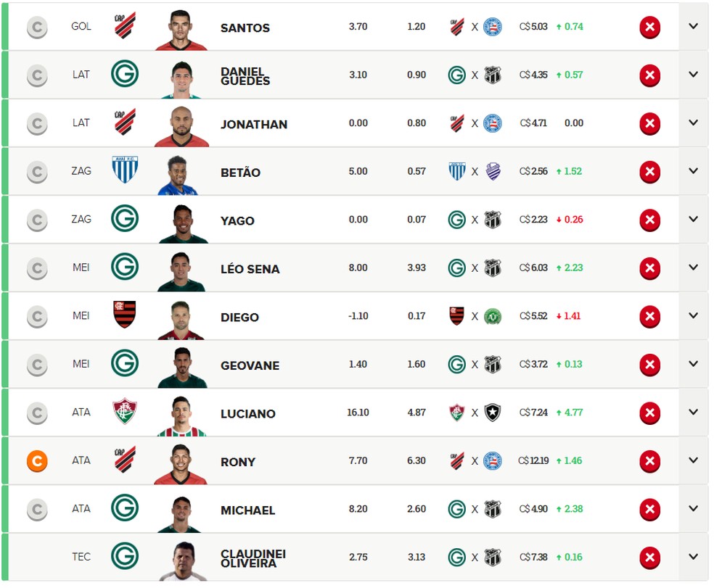Click the Geovane player name
The height and width of the screenshot is (588, 714).
[x=250, y=365]
